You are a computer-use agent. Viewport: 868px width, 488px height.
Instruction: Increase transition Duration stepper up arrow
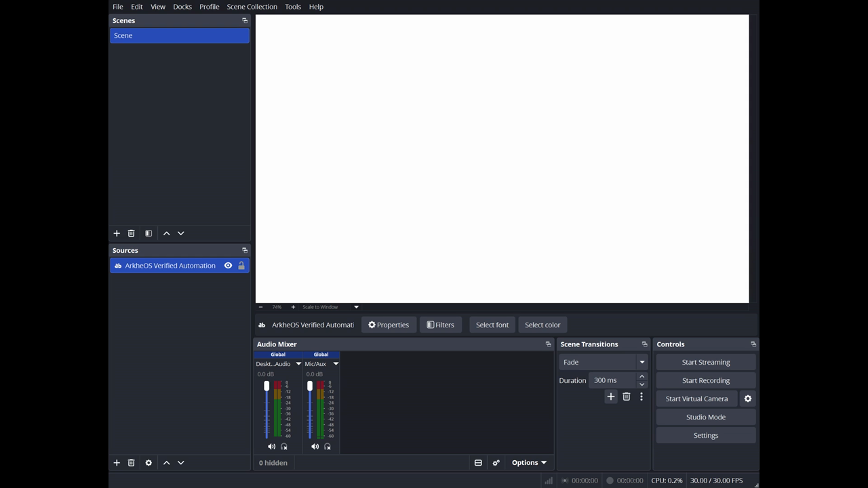(x=642, y=376)
